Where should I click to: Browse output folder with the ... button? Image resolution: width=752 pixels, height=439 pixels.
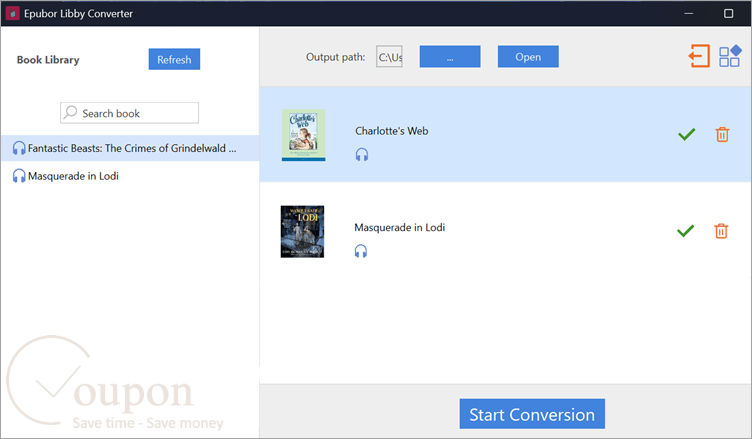[x=450, y=57]
